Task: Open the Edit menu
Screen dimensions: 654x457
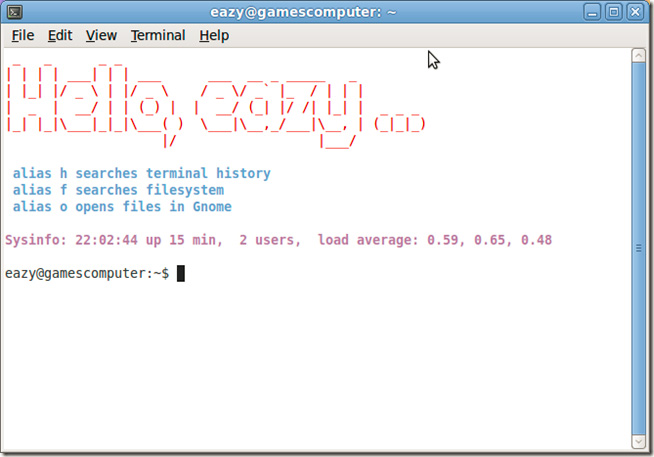Action: tap(60, 35)
